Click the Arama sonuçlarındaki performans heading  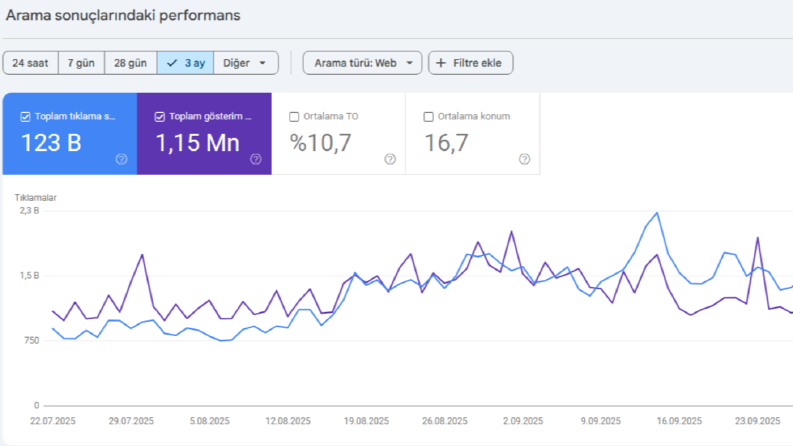pos(123,15)
